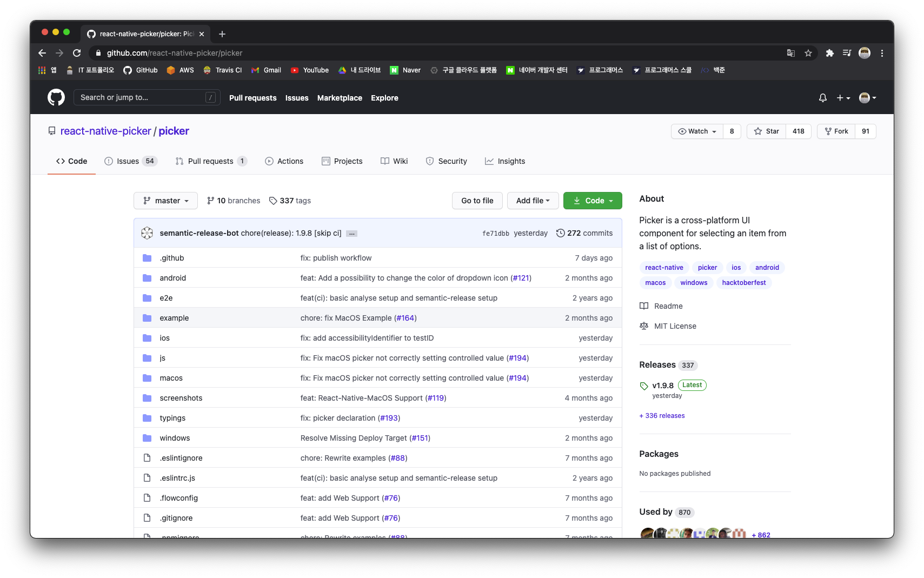The width and height of the screenshot is (924, 578).
Task: View the 10 branches link
Action: click(x=234, y=201)
